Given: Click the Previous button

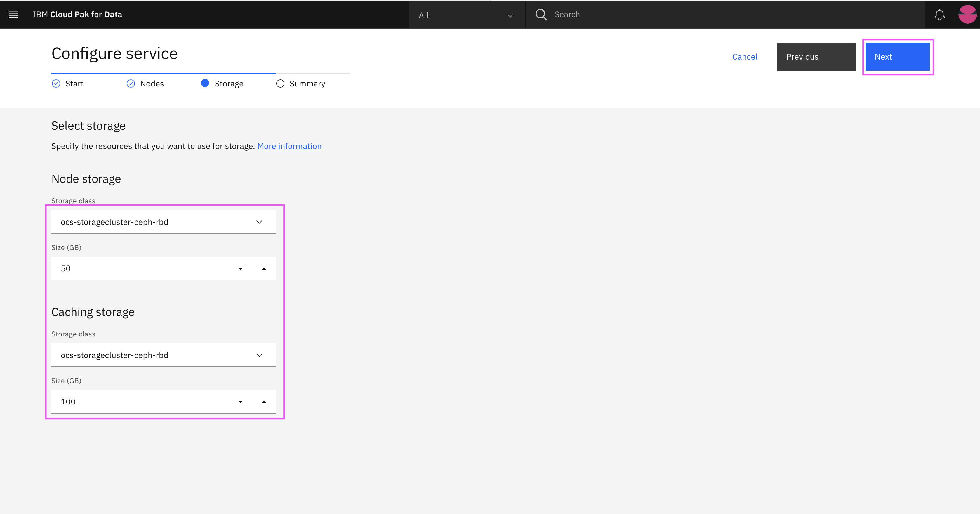Looking at the screenshot, I should tap(816, 57).
